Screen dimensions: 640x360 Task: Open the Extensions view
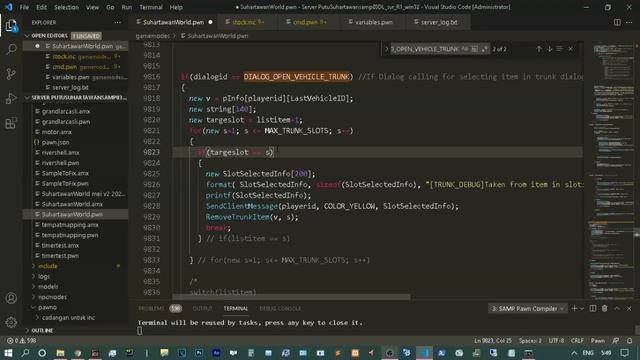click(11, 123)
